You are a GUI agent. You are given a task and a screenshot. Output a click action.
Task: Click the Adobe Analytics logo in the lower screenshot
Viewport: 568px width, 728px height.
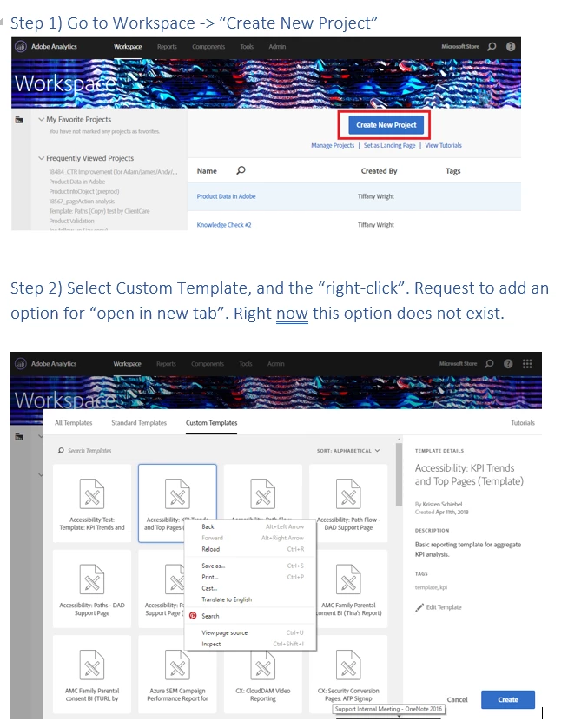21,363
